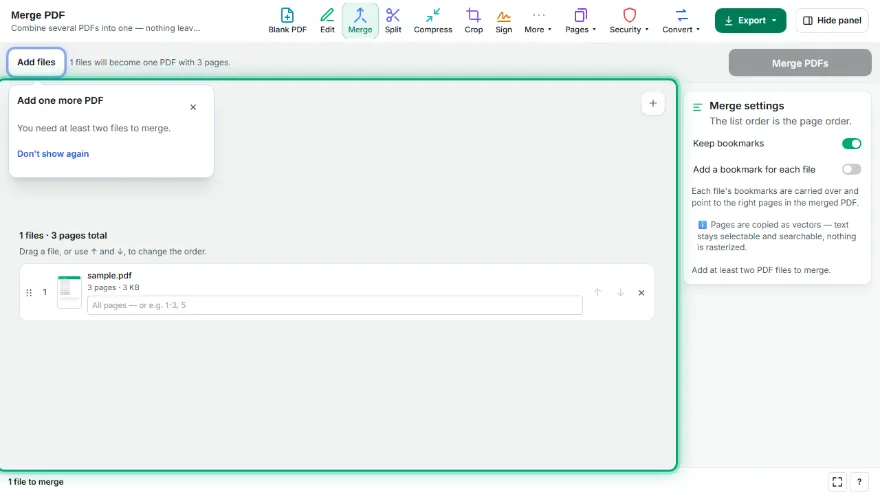Image resolution: width=880 pixels, height=495 pixels.
Task: Click the drag handle for sample.pdf
Action: point(29,292)
